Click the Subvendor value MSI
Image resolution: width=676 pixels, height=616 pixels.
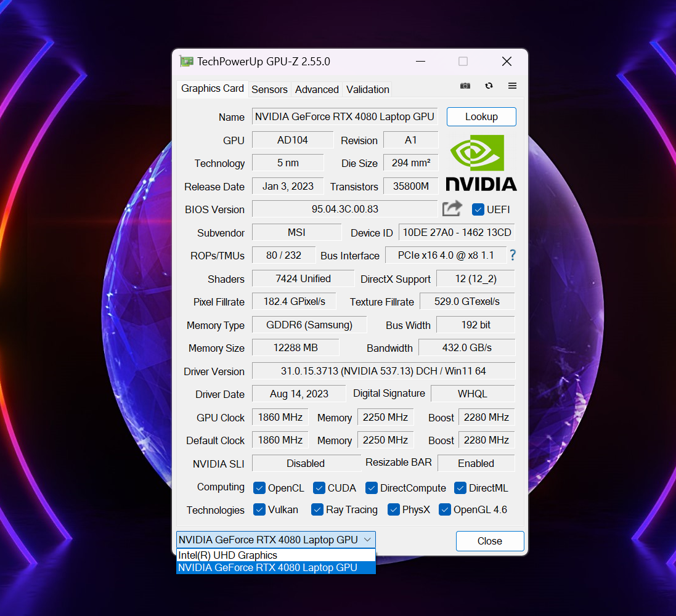296,232
